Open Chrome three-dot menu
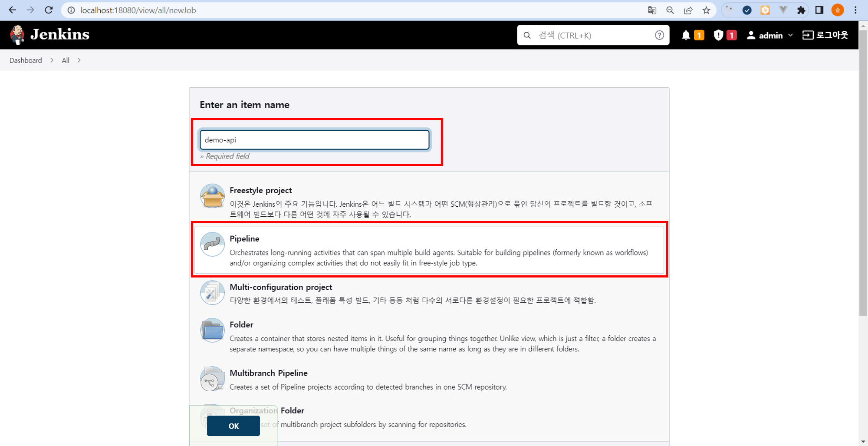868x446 pixels. 856,10
